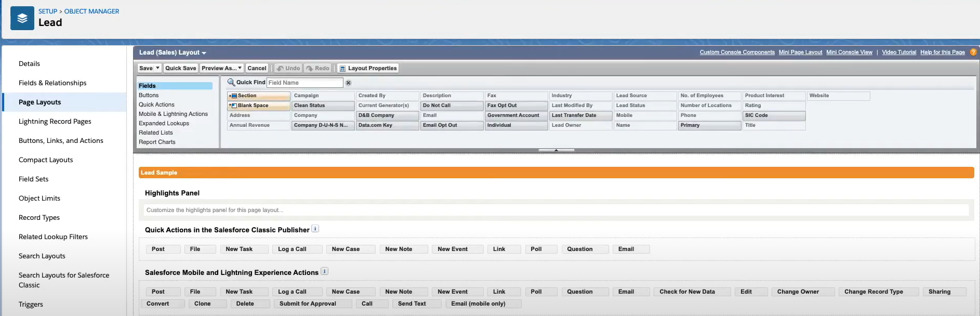980x316 pixels.
Task: Follow the OBJECT MANAGER breadcrumb link
Action: tap(91, 11)
